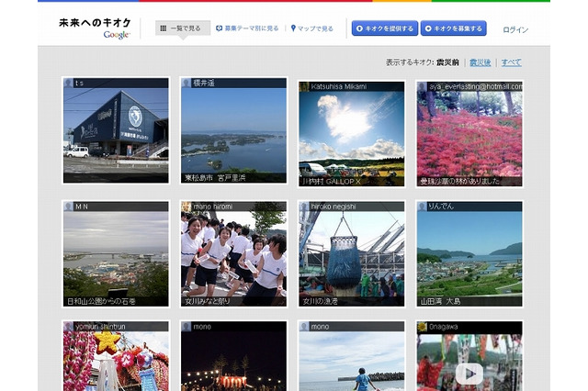Click the upload icon in キオクを提供する

point(359,28)
